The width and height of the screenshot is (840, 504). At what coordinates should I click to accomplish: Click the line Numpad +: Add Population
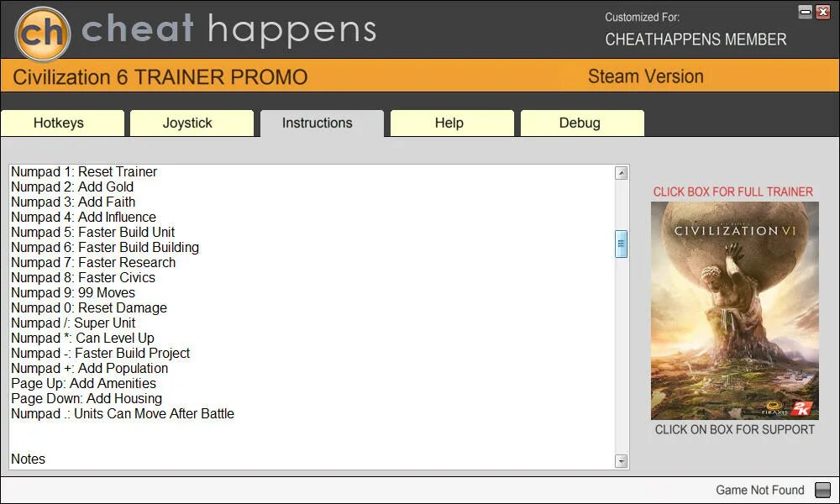[90, 369]
